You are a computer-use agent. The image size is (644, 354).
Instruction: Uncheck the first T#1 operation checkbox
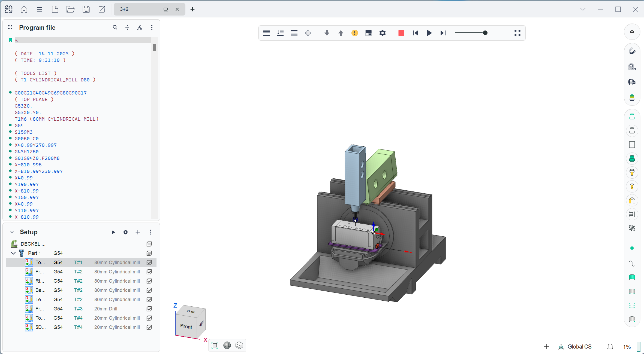pos(149,263)
